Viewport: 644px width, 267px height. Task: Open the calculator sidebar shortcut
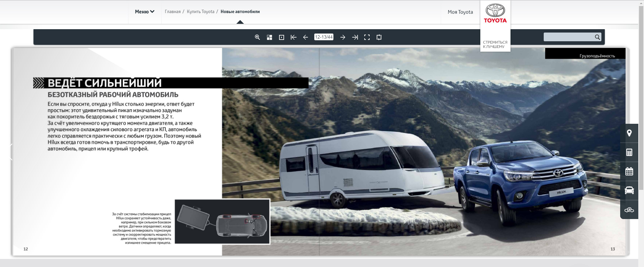point(629,152)
